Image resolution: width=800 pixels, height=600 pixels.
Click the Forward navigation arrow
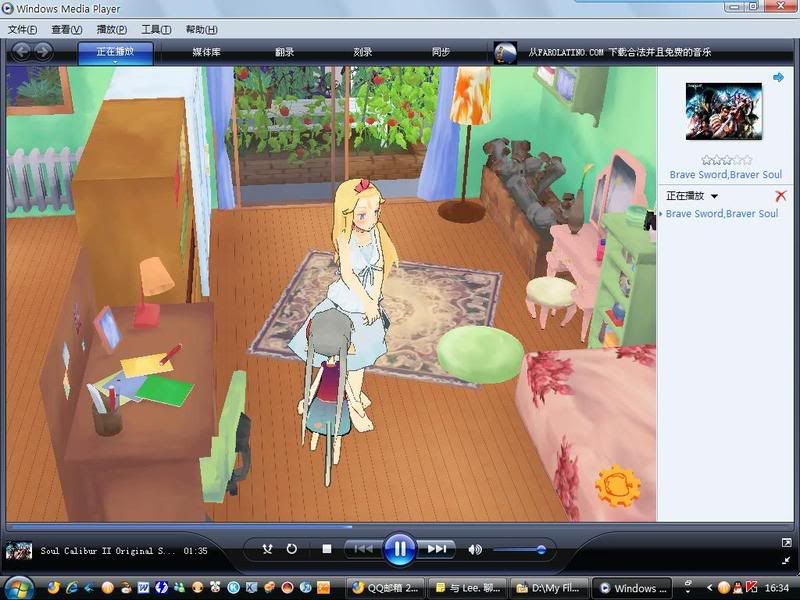point(43,52)
